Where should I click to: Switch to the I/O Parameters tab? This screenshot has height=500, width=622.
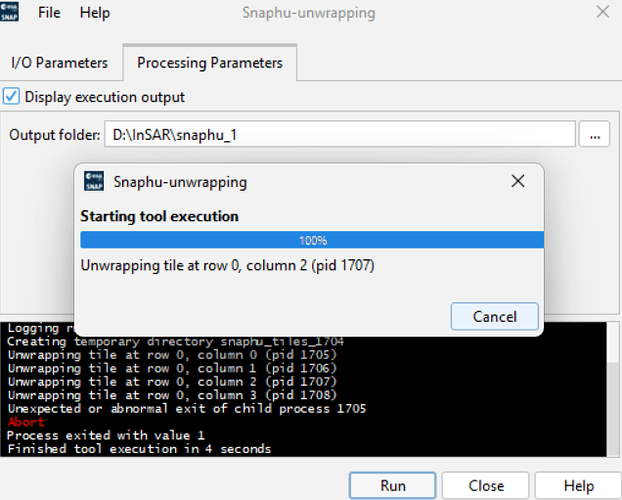click(x=60, y=63)
